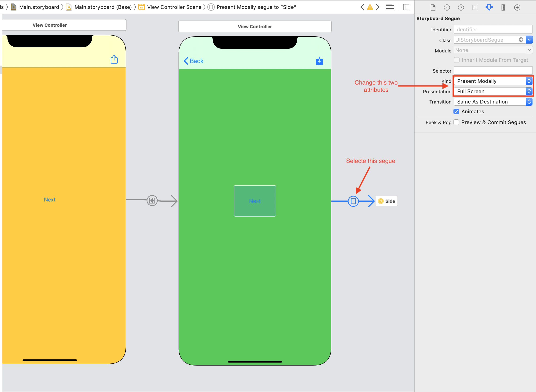
Task: Click the Identifier input field
Action: (x=493, y=29)
